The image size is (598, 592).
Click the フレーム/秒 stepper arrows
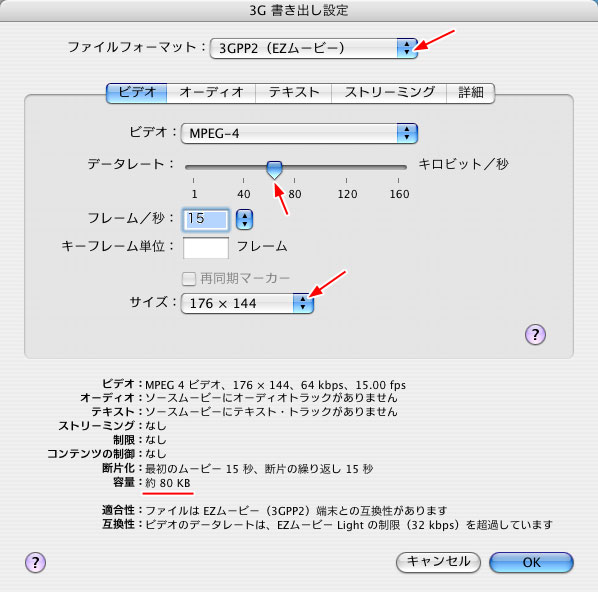pos(244,219)
